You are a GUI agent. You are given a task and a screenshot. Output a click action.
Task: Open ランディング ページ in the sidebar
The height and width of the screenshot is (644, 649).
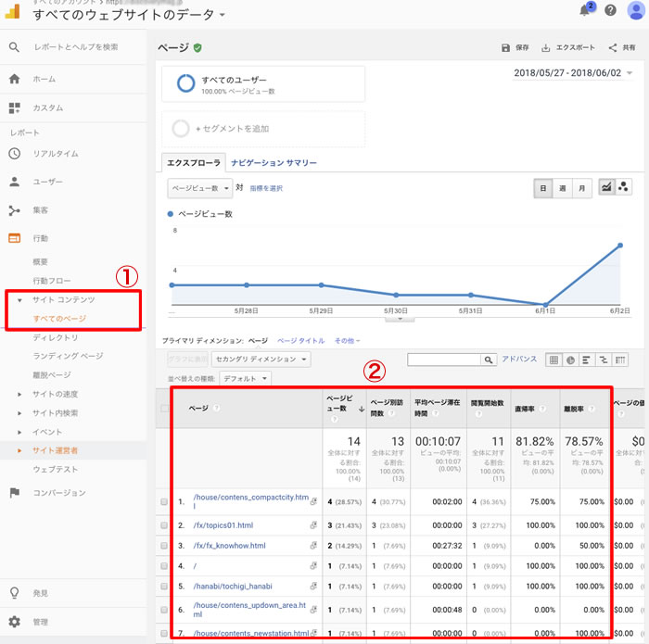pyautogui.click(x=68, y=356)
